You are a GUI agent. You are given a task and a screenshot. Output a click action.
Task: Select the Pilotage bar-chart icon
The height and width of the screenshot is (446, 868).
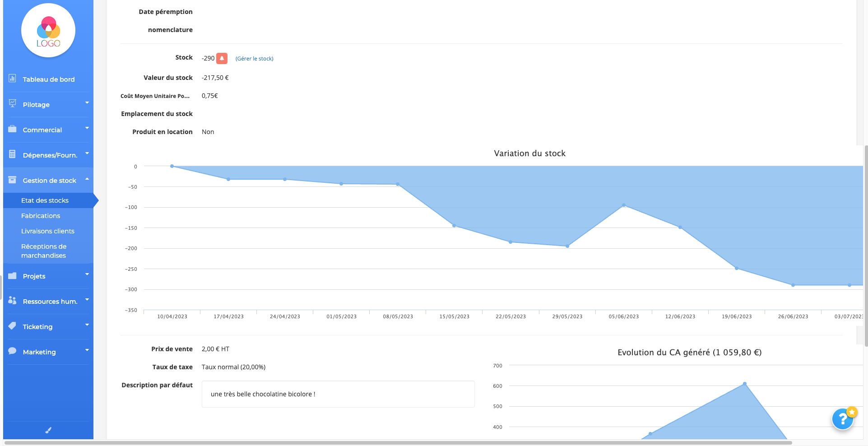pos(12,104)
